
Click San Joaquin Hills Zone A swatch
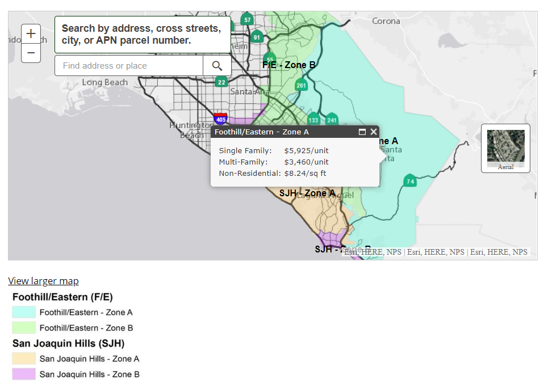pyautogui.click(x=24, y=359)
